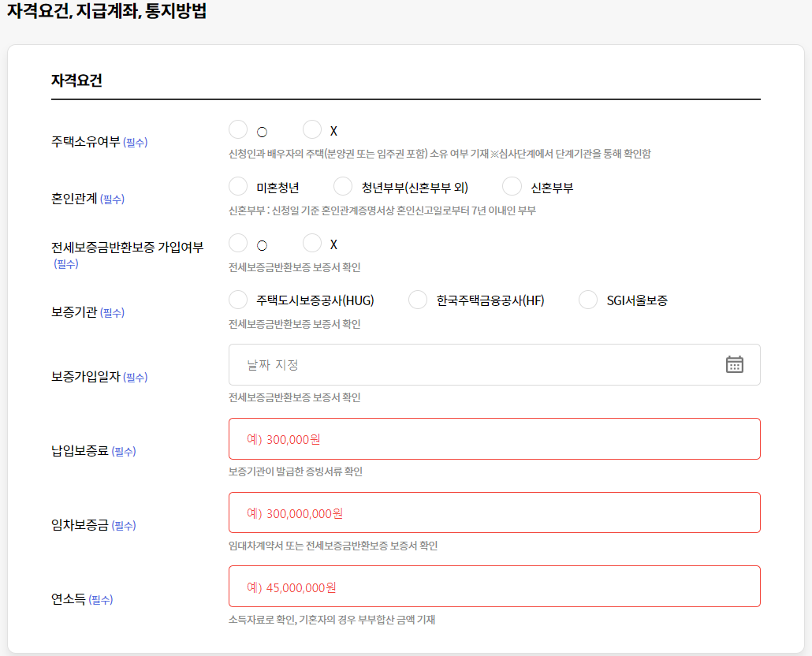Click the 보증기관 field label

[x=74, y=312]
